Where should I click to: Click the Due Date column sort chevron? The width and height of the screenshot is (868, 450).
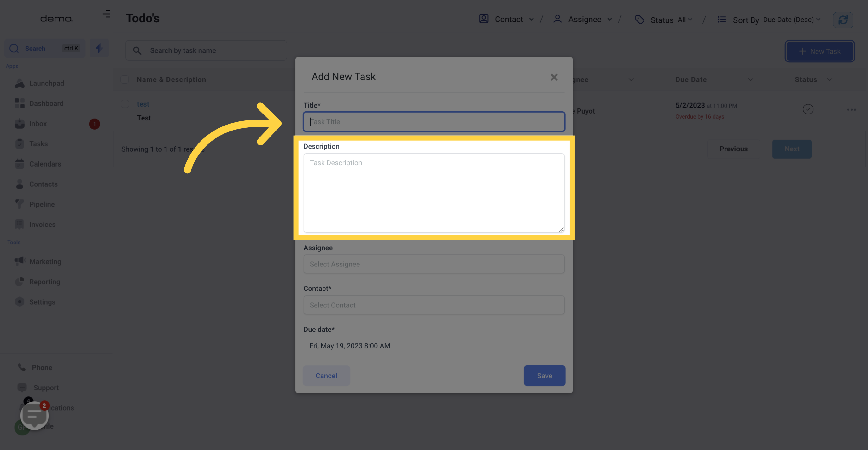(x=750, y=79)
